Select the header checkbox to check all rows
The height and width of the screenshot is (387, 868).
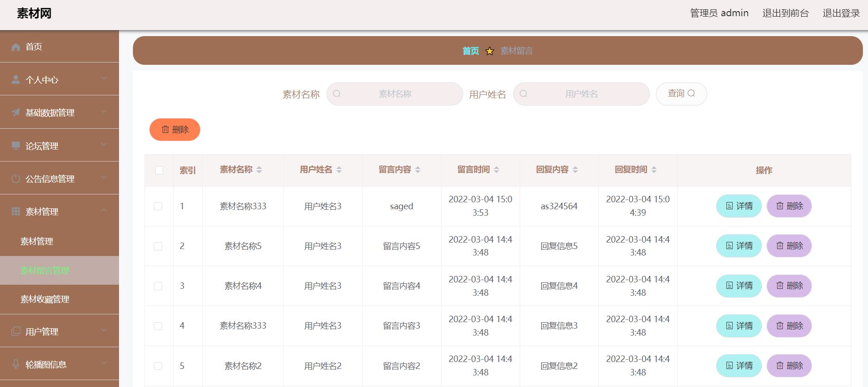[159, 170]
